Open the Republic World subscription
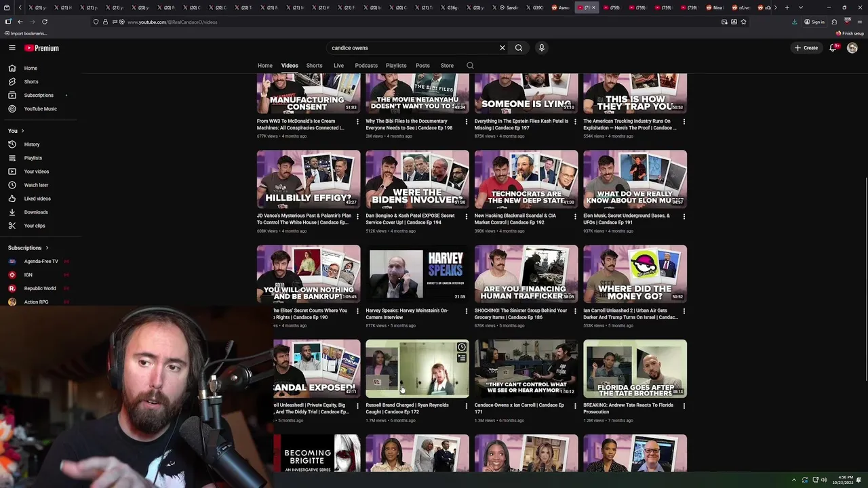868x488 pixels. pyautogui.click(x=41, y=289)
